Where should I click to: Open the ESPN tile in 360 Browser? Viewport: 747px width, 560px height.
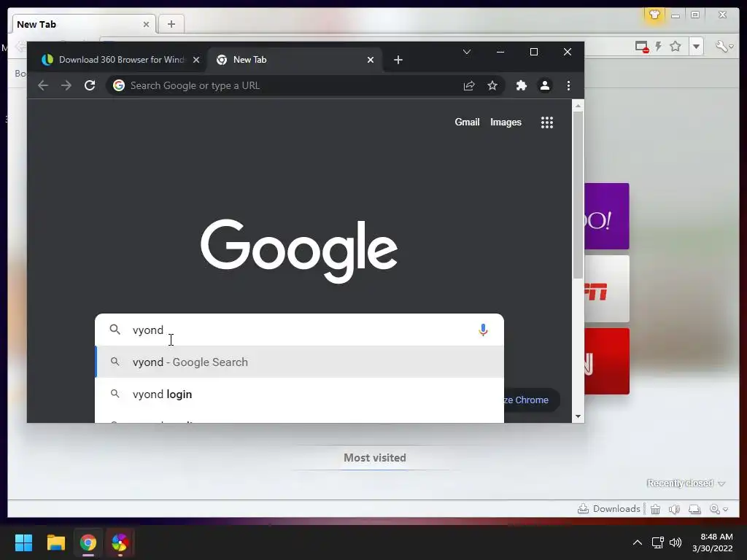click(606, 289)
